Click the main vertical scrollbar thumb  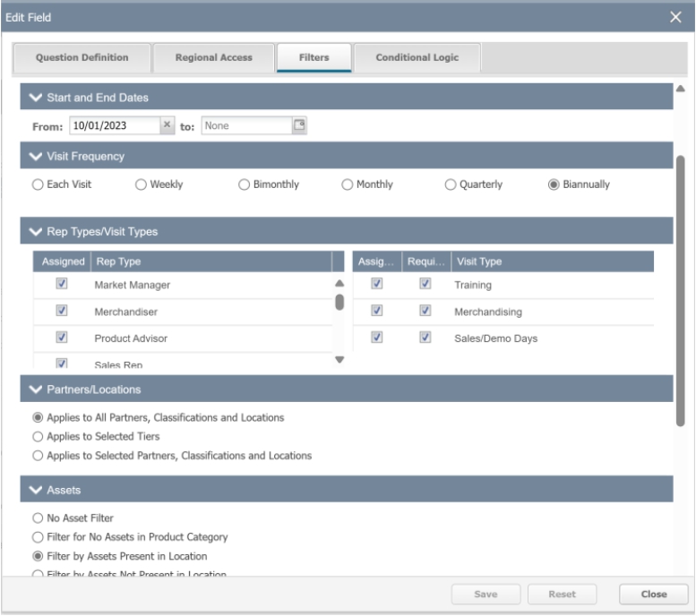pos(681,291)
